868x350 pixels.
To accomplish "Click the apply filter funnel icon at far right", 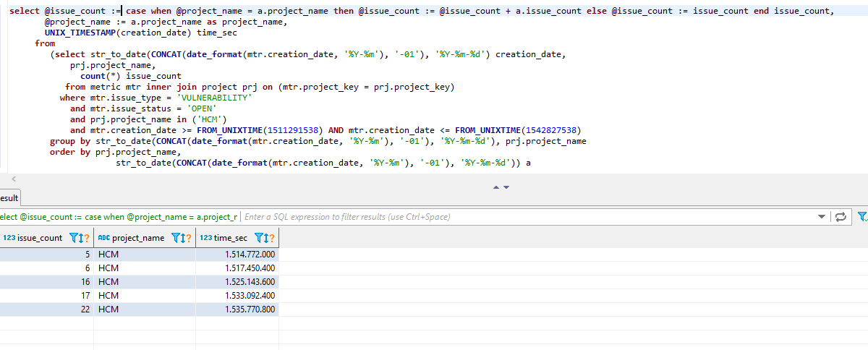I will tap(862, 216).
